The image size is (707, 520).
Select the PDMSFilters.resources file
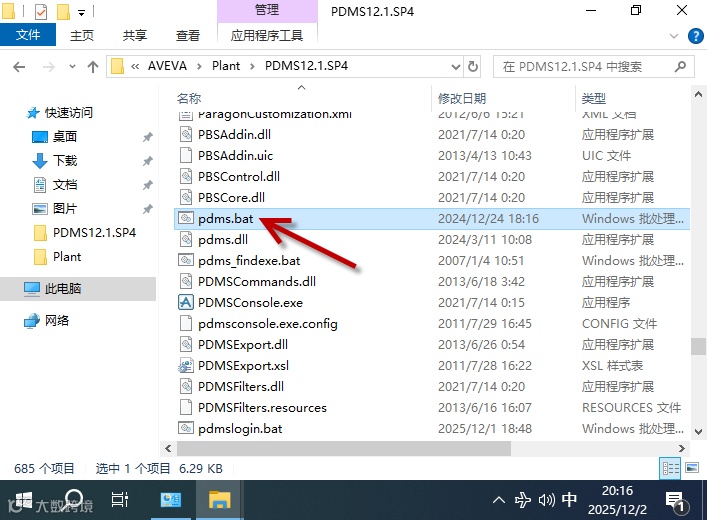(262, 408)
